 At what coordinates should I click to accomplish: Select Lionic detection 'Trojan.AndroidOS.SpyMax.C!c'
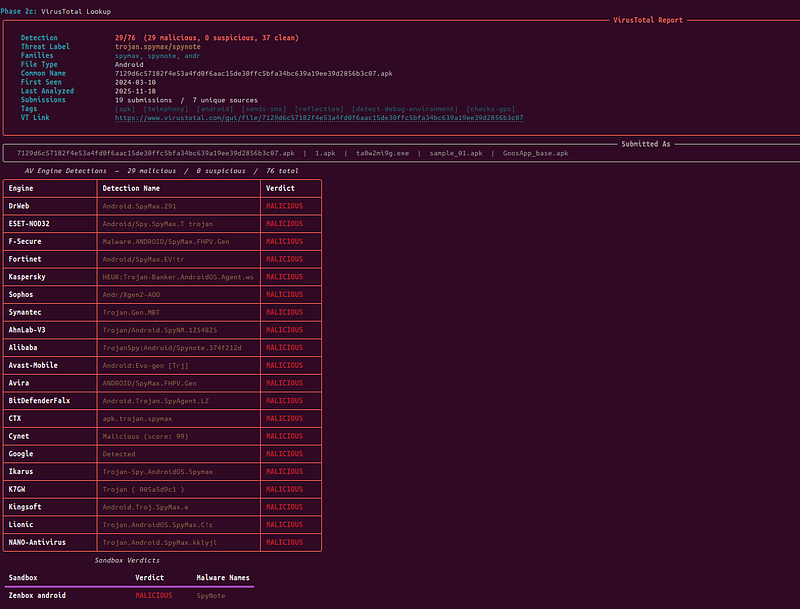click(x=158, y=525)
